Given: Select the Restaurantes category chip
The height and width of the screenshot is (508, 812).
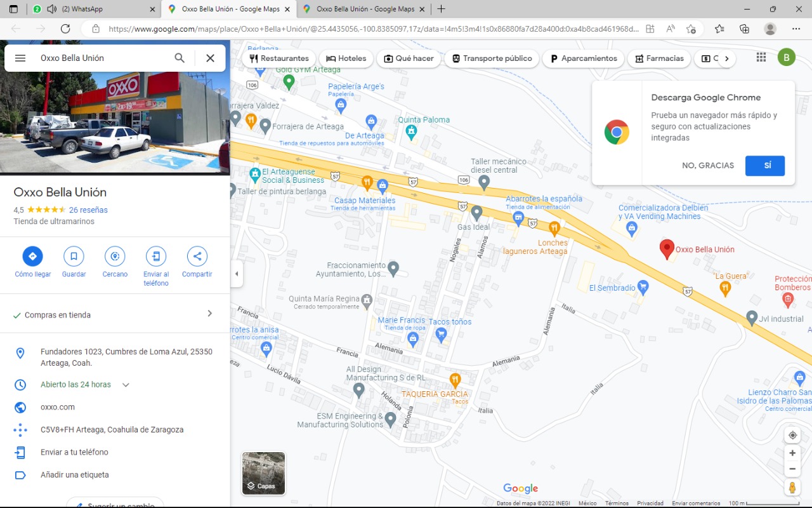Looking at the screenshot, I should click(x=278, y=58).
